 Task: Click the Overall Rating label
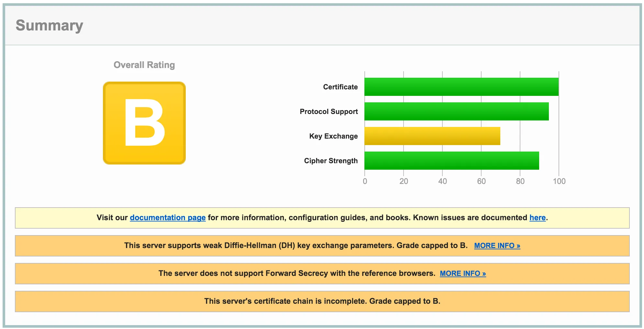click(144, 65)
